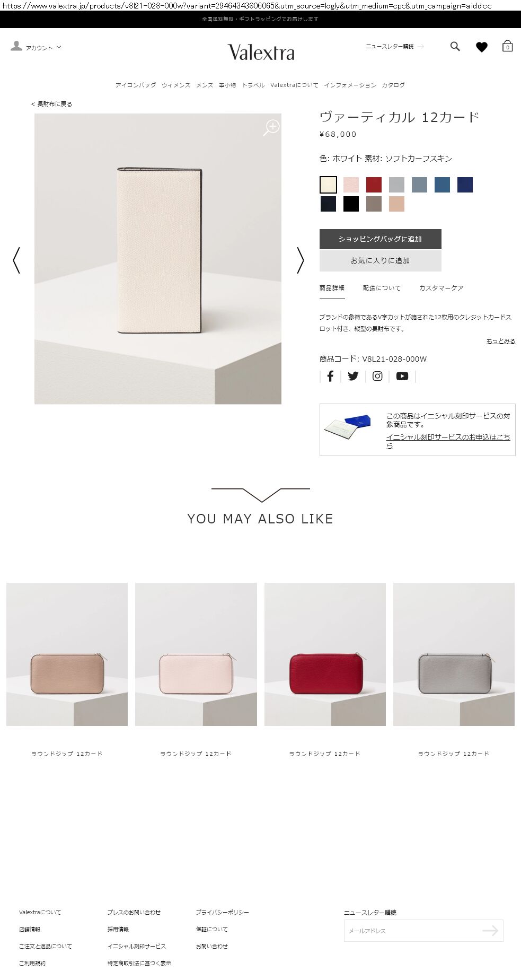Switch to the カスタマーケア tab
The image size is (521, 980).
441,288
